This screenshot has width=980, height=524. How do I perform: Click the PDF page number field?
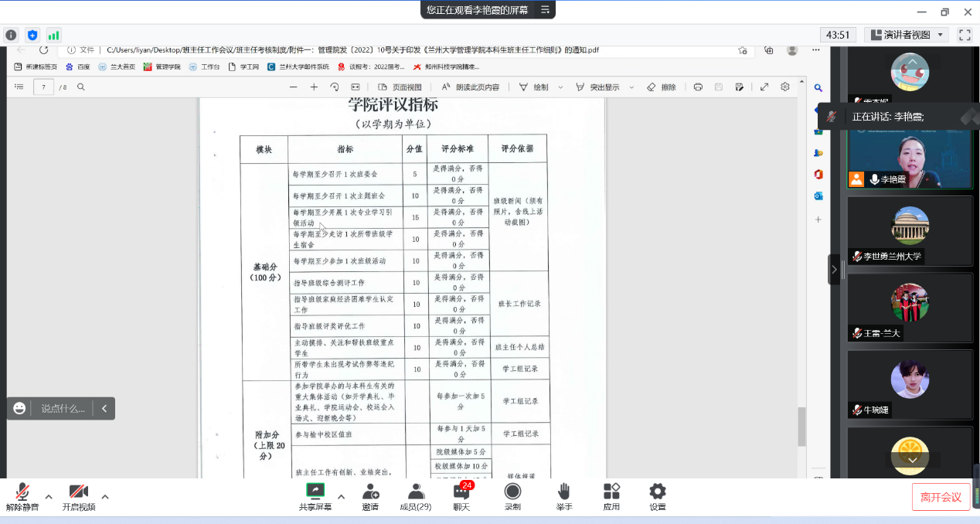43,87
